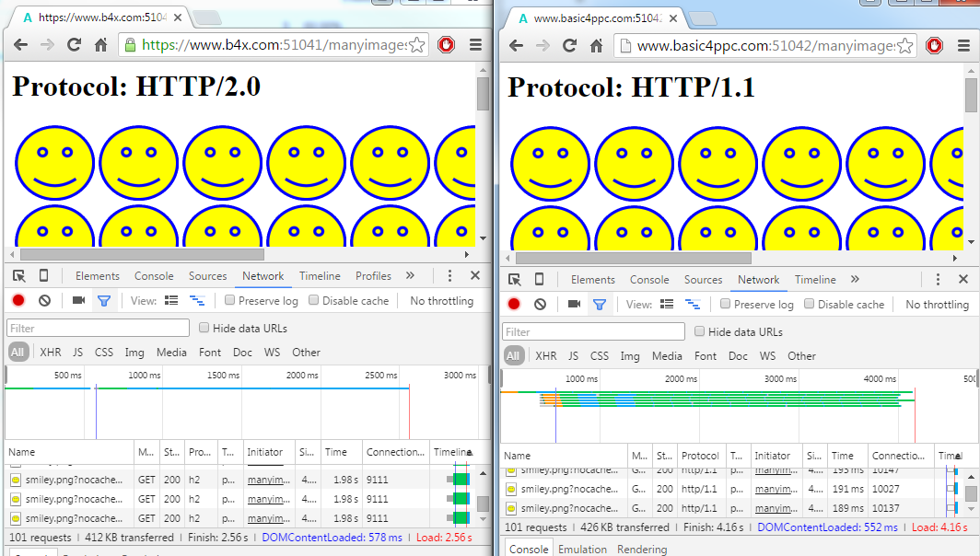This screenshot has height=556, width=980.
Task: Clear network log in right DevTools
Action: pyautogui.click(x=540, y=305)
